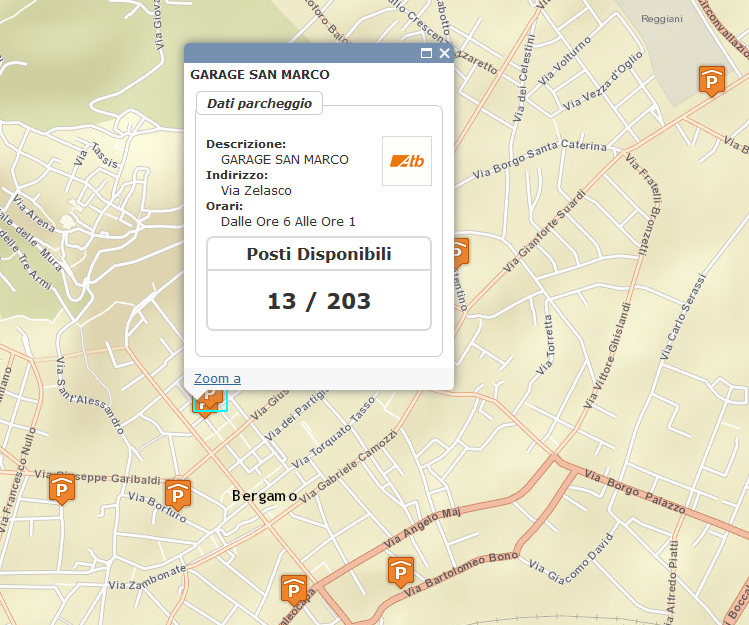The width and height of the screenshot is (749, 625).
Task: Click the Bergamo city label on map
Action: coord(264,496)
